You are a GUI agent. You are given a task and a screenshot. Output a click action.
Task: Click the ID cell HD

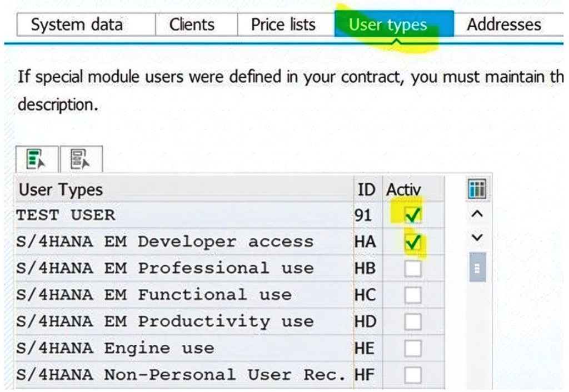[368, 321]
